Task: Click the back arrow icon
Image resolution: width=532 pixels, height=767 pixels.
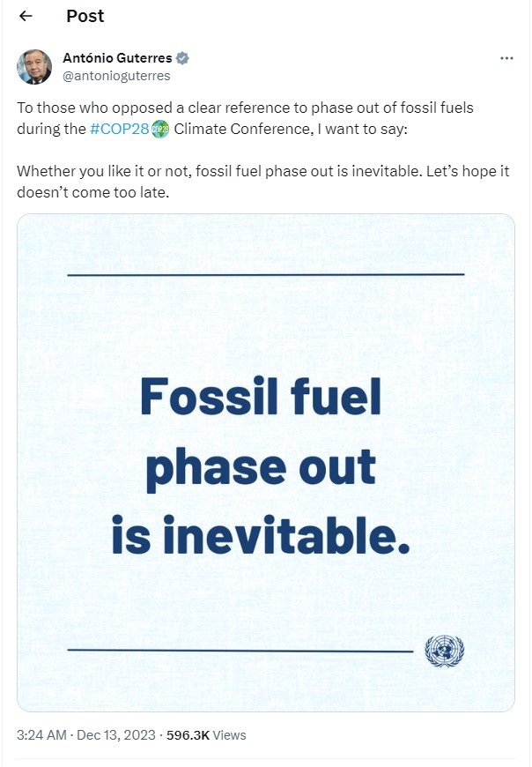Action: click(26, 16)
